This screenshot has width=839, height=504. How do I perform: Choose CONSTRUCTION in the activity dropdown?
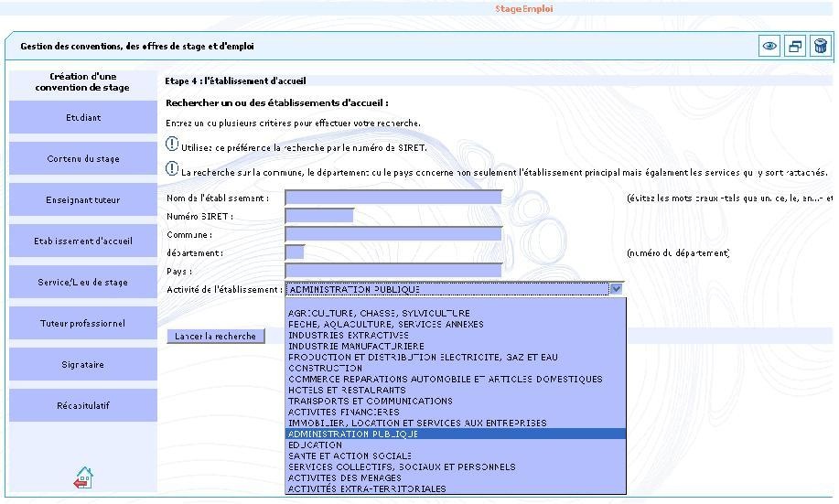(x=325, y=369)
